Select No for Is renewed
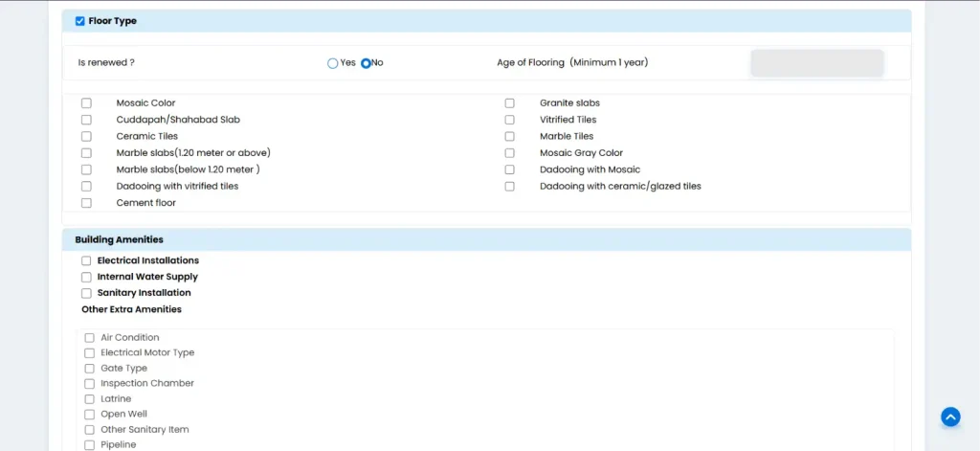 point(367,63)
